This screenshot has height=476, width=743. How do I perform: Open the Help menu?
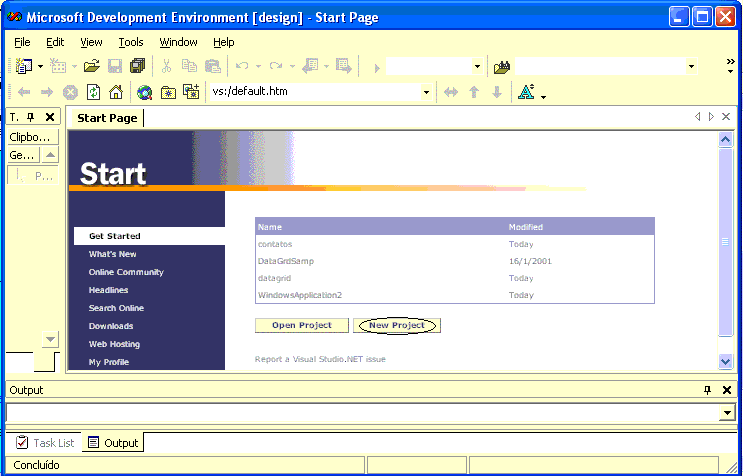pyautogui.click(x=224, y=42)
